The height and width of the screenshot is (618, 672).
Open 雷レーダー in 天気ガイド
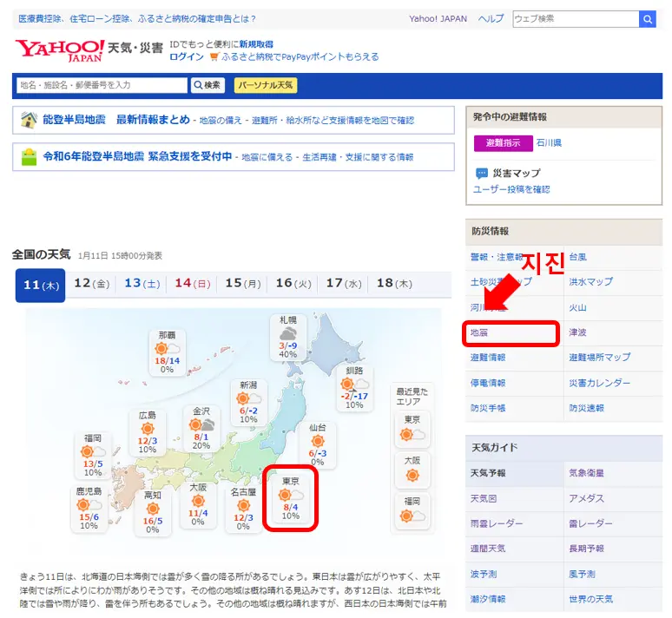pyautogui.click(x=590, y=523)
